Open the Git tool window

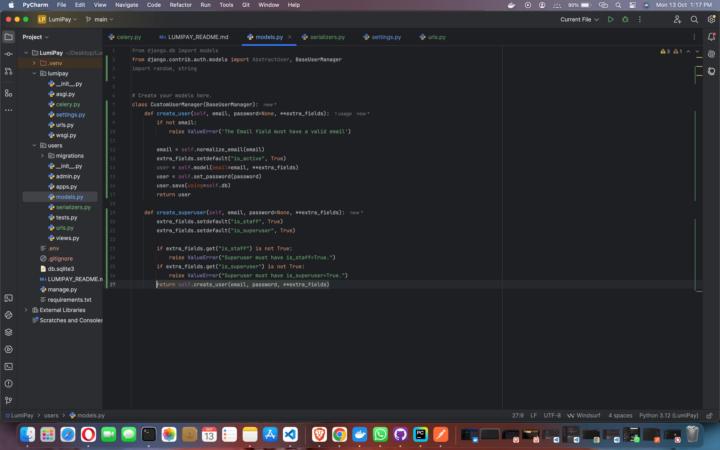[x=9, y=401]
